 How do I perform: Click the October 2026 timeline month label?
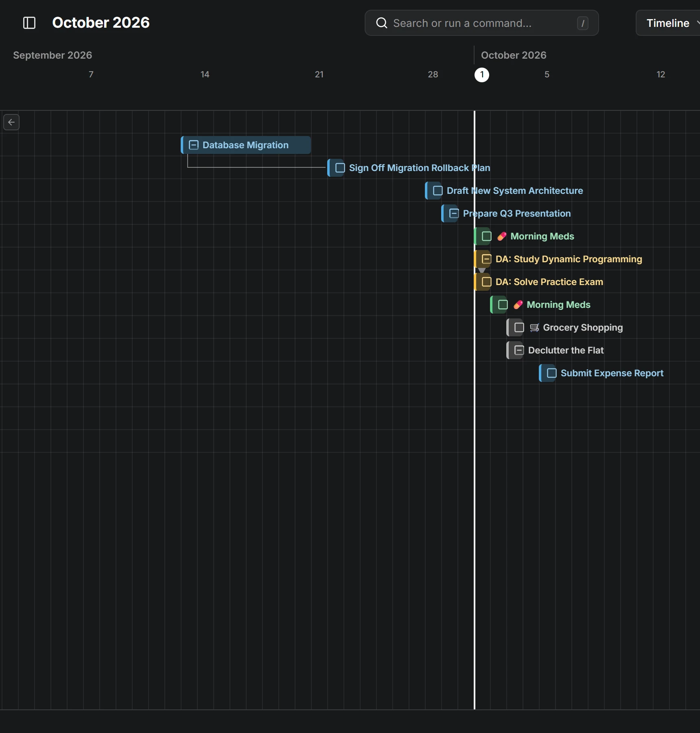(514, 55)
